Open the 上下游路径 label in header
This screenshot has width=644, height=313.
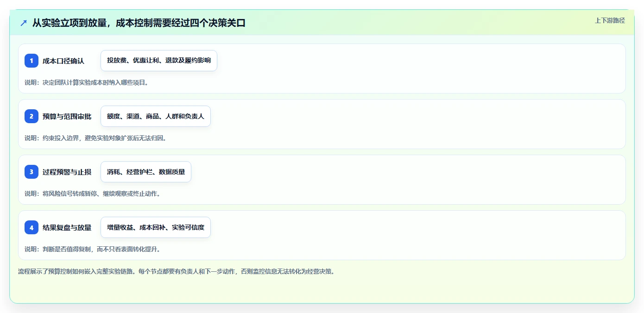(610, 20)
